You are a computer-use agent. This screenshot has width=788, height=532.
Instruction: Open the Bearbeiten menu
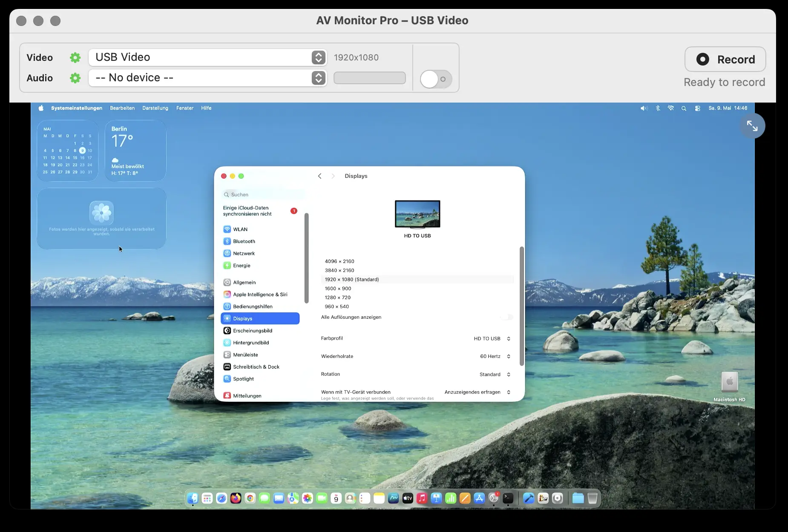point(122,108)
